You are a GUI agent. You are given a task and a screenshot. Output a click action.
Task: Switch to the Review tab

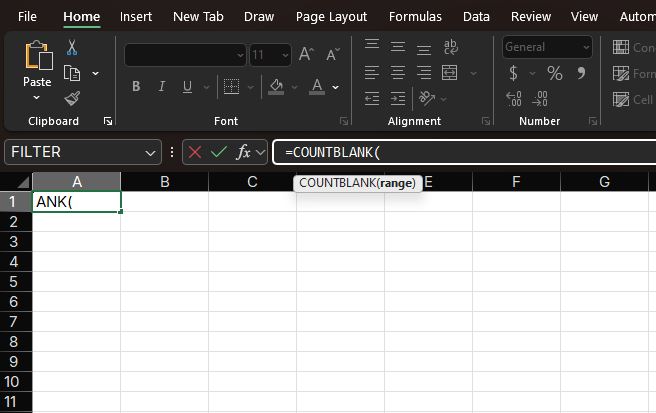pyautogui.click(x=530, y=16)
